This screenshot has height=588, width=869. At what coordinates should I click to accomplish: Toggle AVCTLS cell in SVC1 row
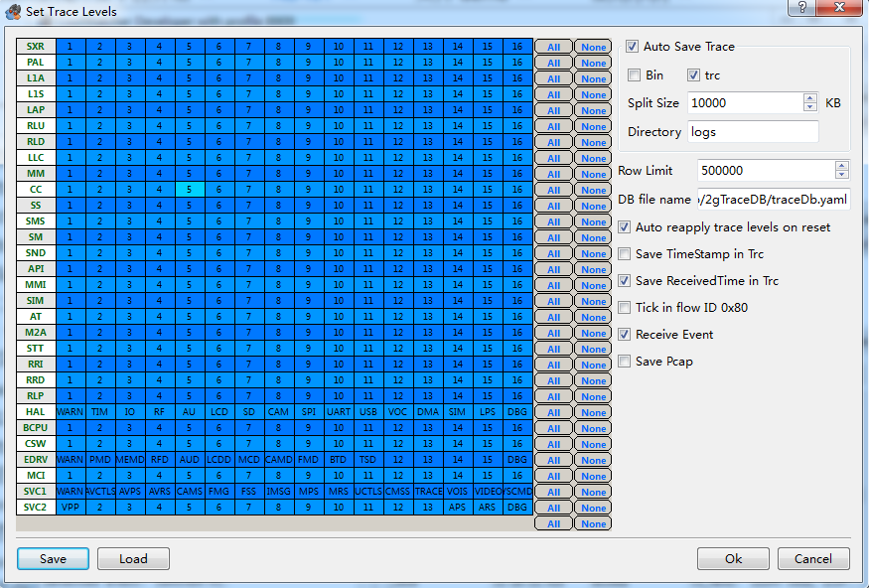tap(100, 491)
